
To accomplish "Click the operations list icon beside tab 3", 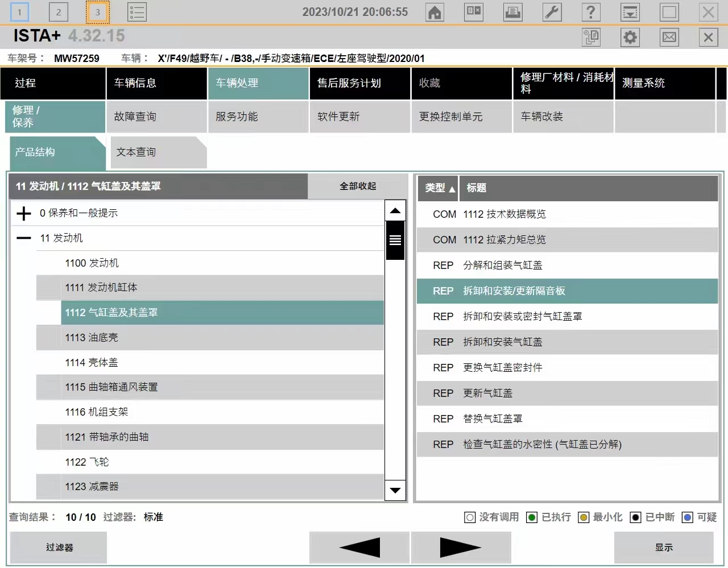I will point(136,12).
